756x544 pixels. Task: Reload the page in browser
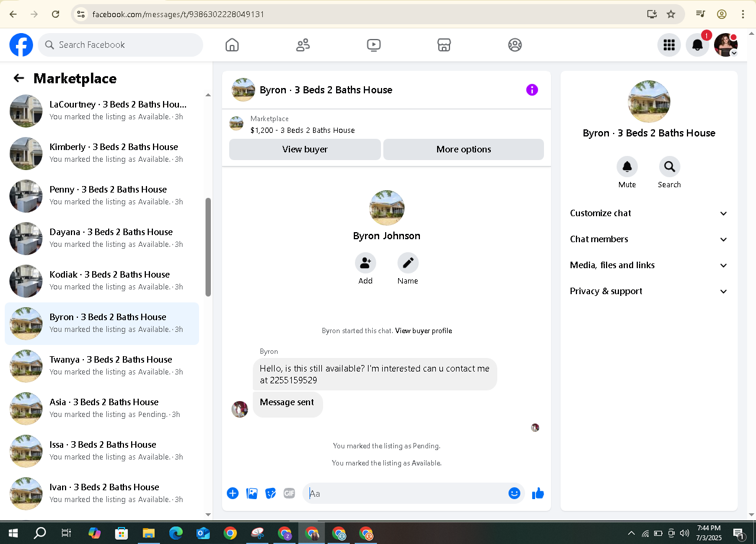pyautogui.click(x=56, y=14)
